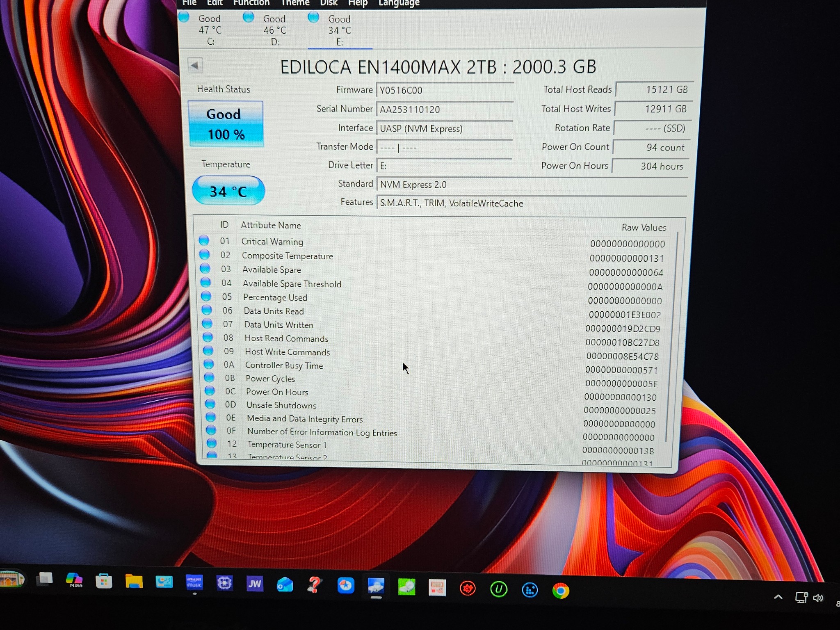Show hidden system tray icons
Image resolution: width=840 pixels, height=630 pixels.
click(778, 597)
